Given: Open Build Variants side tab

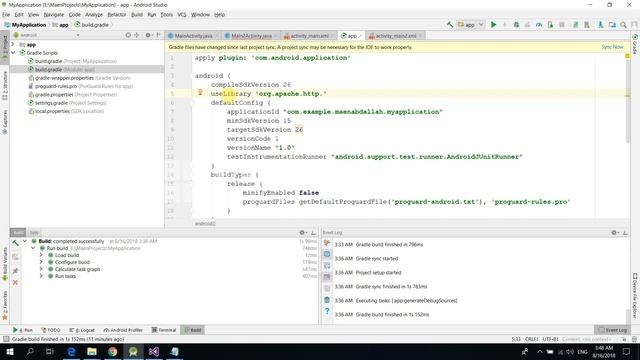Looking at the screenshot, I should click(x=5, y=264).
